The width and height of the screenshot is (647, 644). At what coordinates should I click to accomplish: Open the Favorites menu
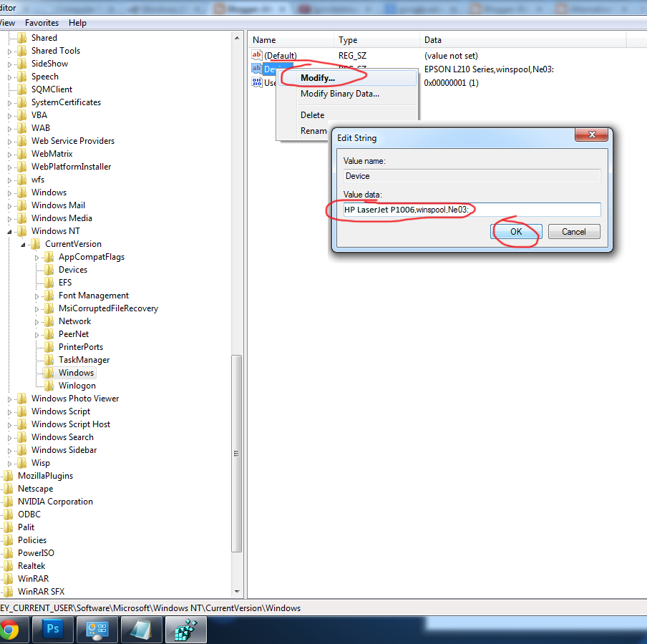pos(42,23)
